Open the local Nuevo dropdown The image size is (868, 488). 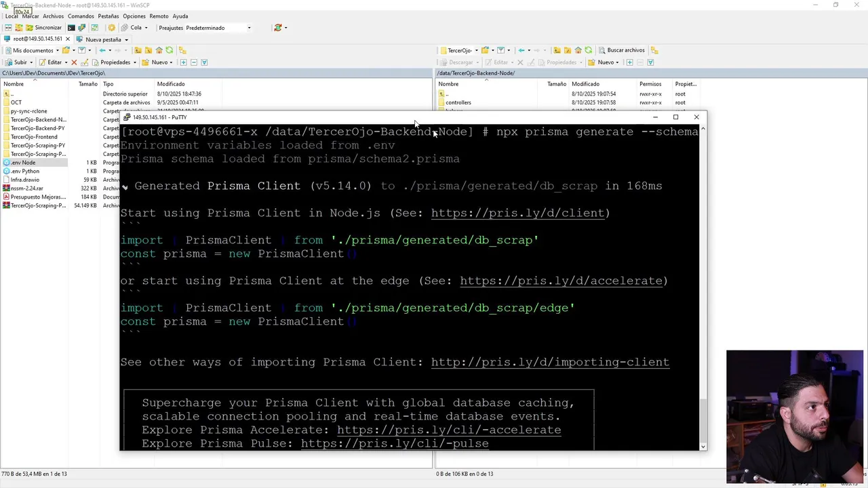pos(157,62)
